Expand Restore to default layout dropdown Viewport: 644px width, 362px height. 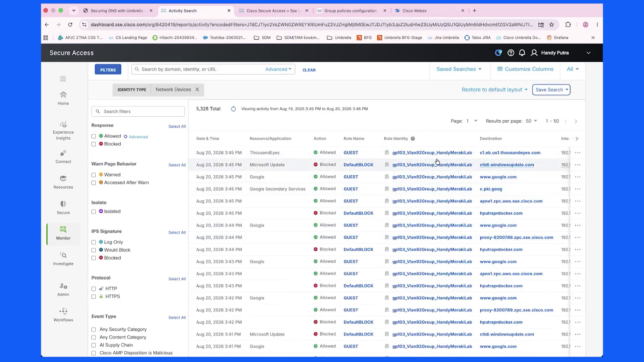494,90
